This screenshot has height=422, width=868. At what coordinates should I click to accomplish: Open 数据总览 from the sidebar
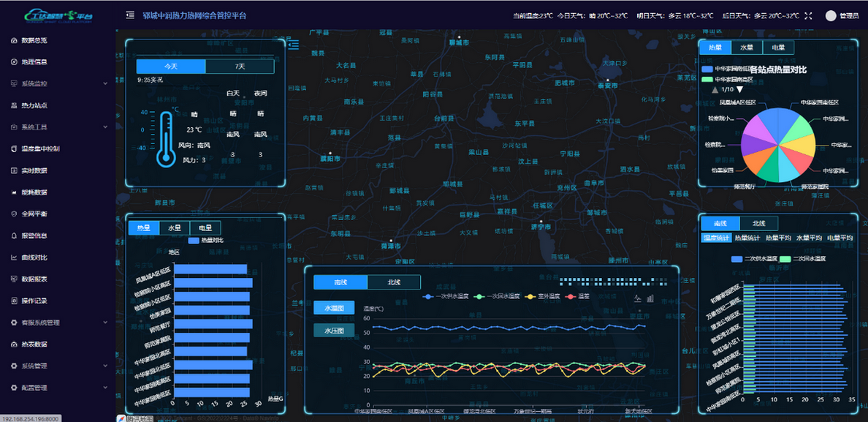pyautogui.click(x=34, y=40)
